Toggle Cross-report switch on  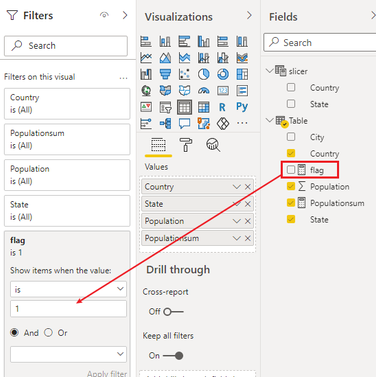(173, 312)
